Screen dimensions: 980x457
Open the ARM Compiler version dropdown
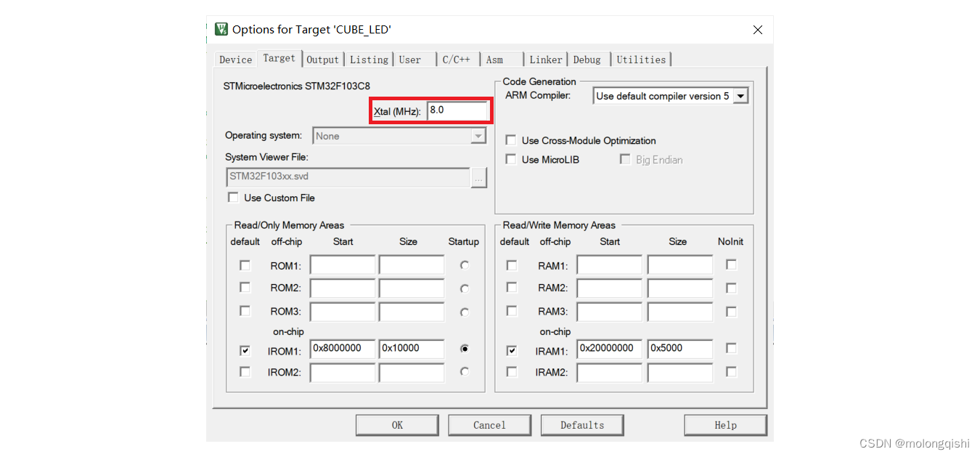tap(740, 96)
